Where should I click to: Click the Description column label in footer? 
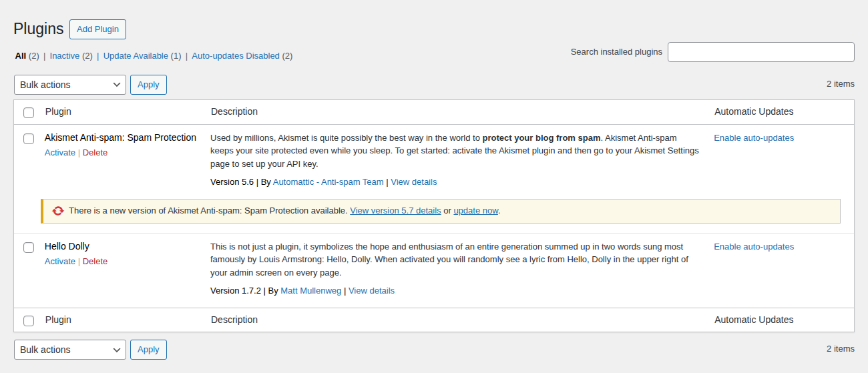pos(234,320)
